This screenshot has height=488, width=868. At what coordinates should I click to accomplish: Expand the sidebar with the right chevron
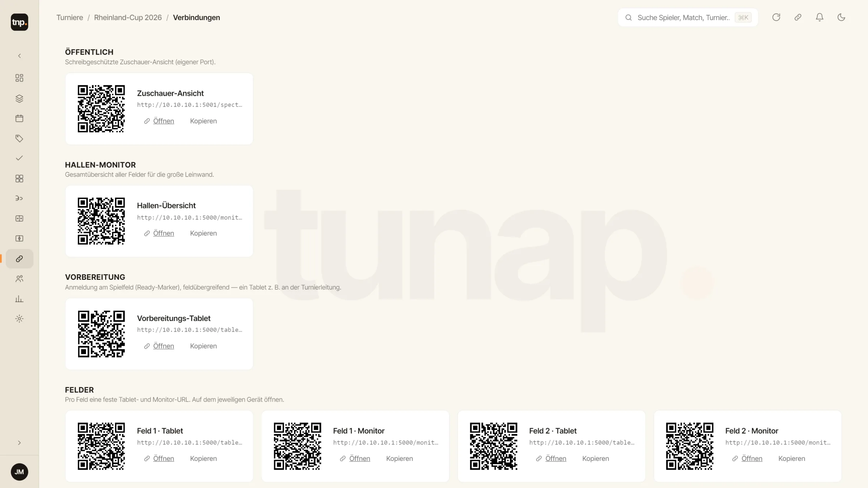20,443
